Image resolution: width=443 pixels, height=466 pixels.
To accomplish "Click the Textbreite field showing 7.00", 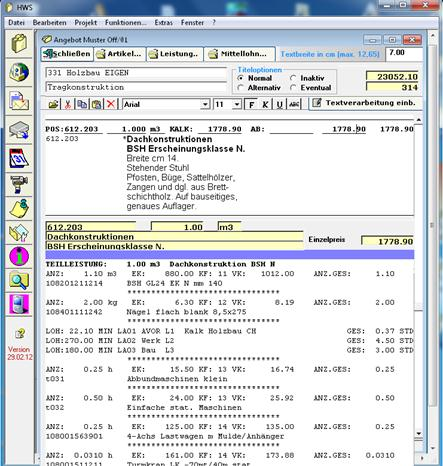I will coord(404,53).
